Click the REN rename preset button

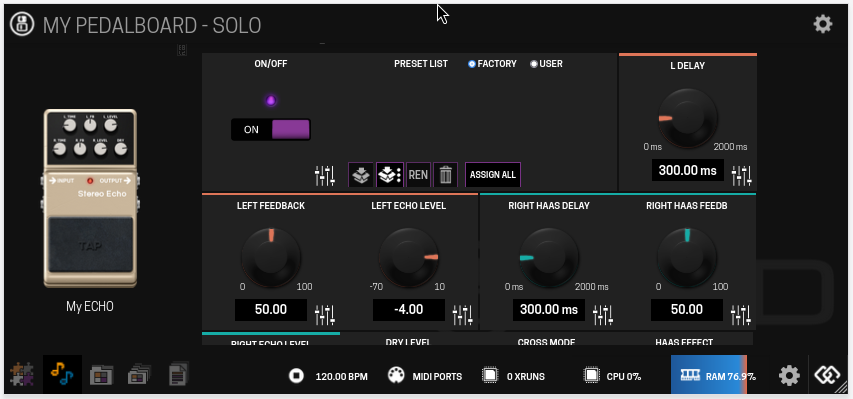click(x=418, y=175)
